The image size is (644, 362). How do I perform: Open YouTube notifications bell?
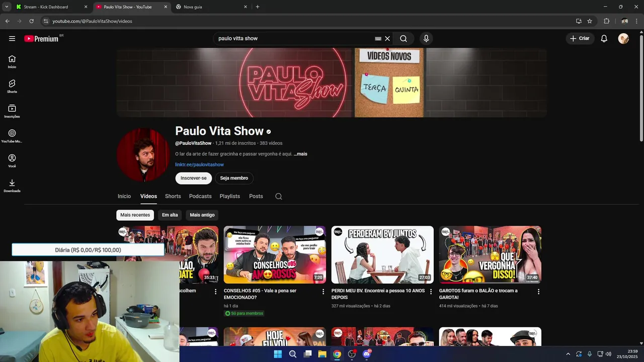point(604,39)
